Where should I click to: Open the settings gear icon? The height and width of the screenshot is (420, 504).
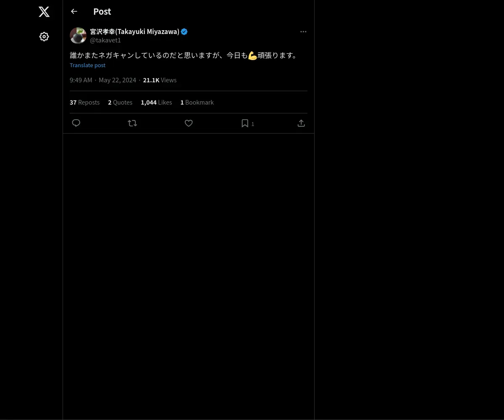(x=44, y=37)
